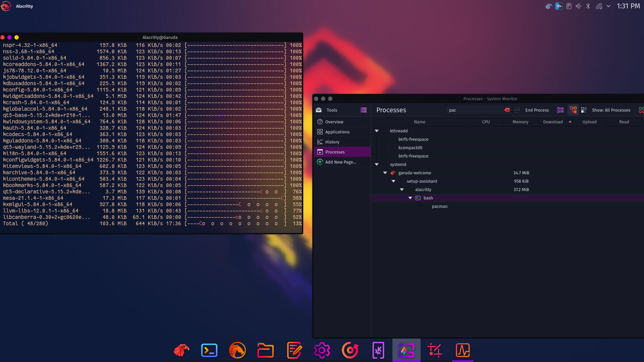Launch the orange dragon browser dock icon

point(237,350)
